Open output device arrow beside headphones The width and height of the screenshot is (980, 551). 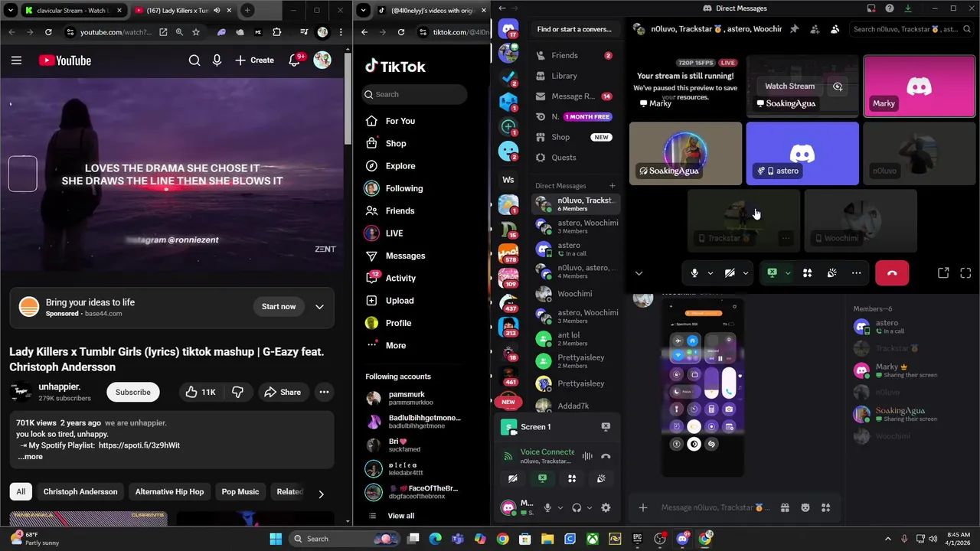coord(589,507)
